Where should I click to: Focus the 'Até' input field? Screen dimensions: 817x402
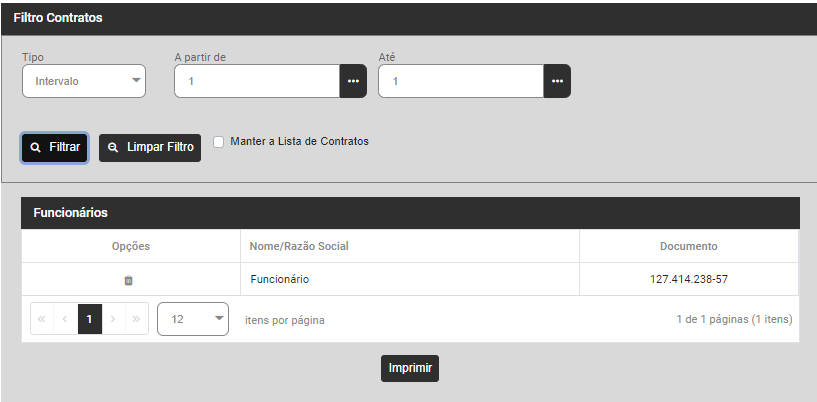tap(461, 81)
